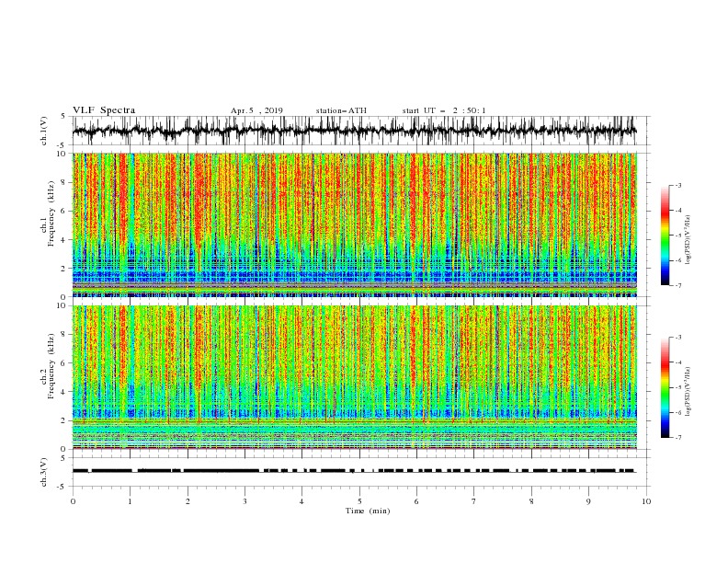
Task: Click the ch.1 voltage waveform trace
Action: point(354,131)
